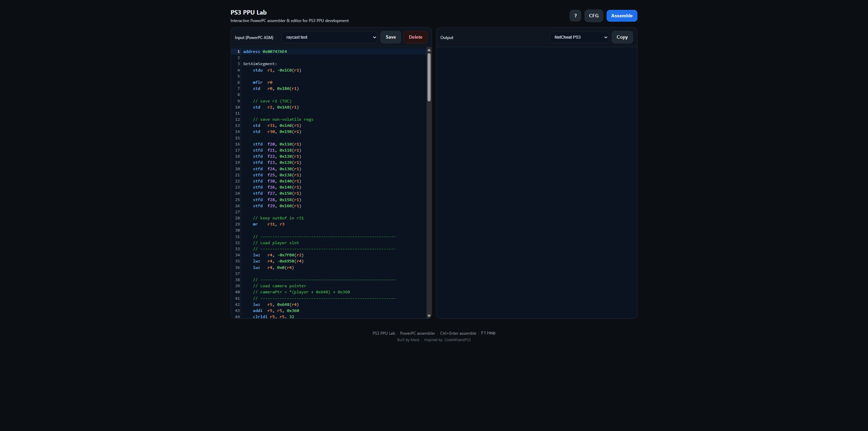Open the CFG settings
The width and height of the screenshot is (868, 431).
[x=593, y=16]
